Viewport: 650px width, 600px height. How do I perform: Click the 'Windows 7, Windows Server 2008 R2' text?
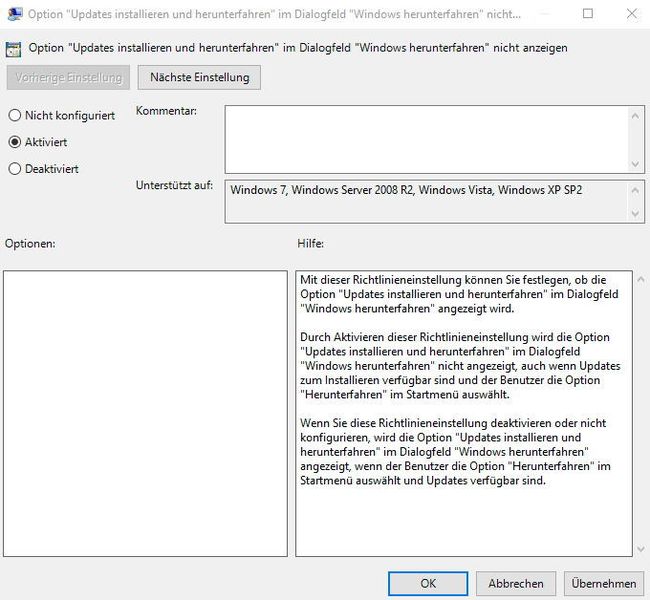click(406, 190)
